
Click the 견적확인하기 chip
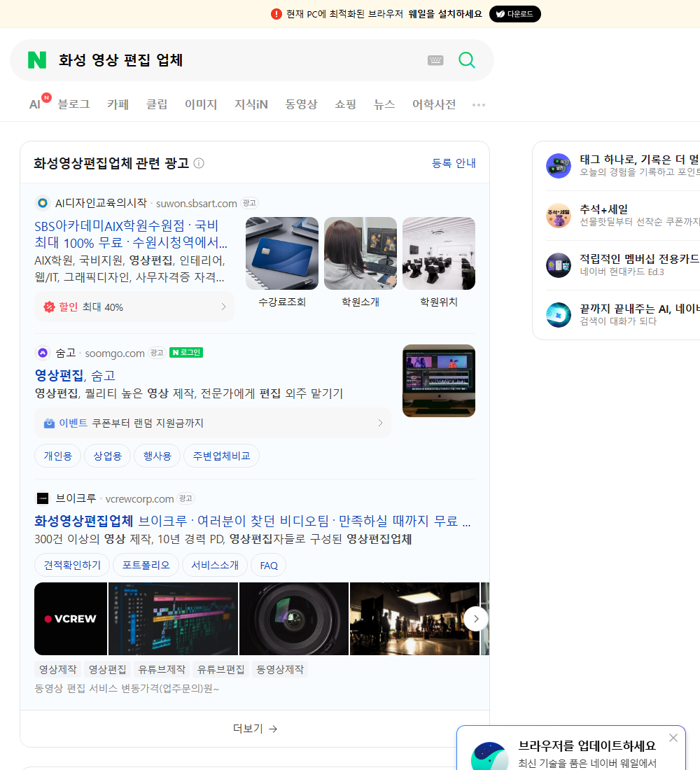(x=72, y=565)
